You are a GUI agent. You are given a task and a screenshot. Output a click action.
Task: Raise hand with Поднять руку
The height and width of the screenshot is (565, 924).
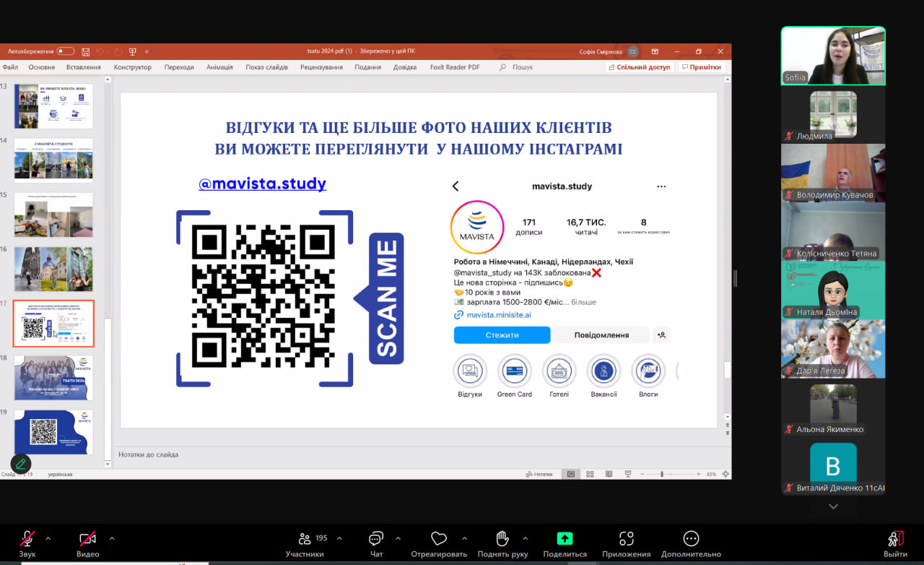(x=502, y=543)
